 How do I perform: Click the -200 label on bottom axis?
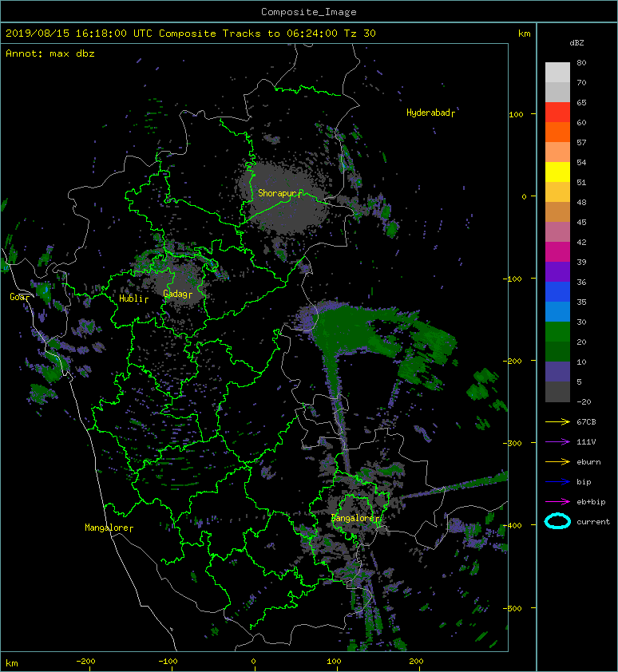coord(85,662)
